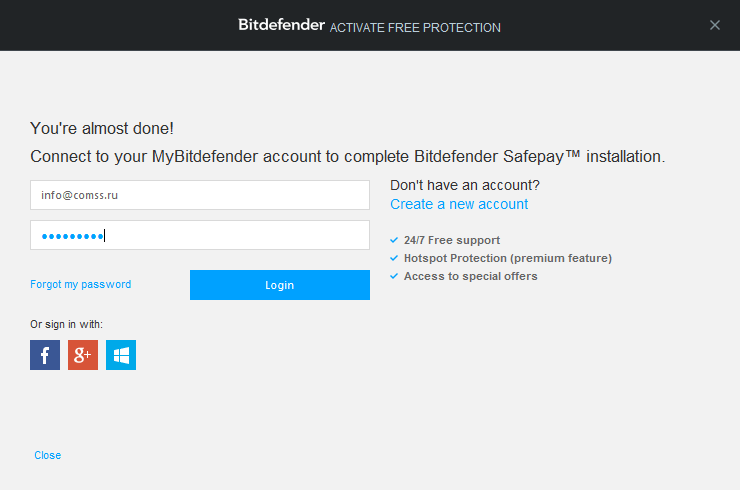Click the checkmark beside Hotspot Protection

point(394,258)
